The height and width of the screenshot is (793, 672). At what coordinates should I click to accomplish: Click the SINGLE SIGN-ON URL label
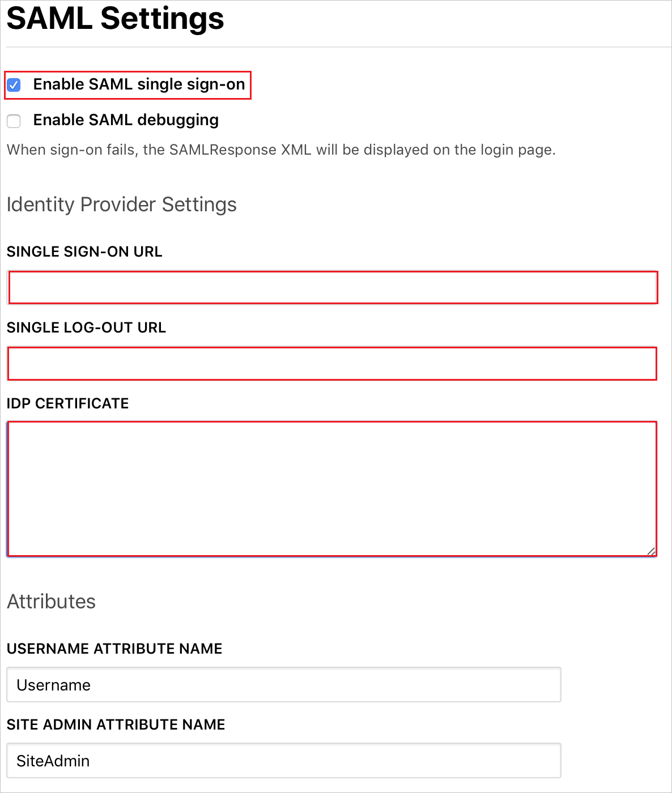(x=84, y=251)
